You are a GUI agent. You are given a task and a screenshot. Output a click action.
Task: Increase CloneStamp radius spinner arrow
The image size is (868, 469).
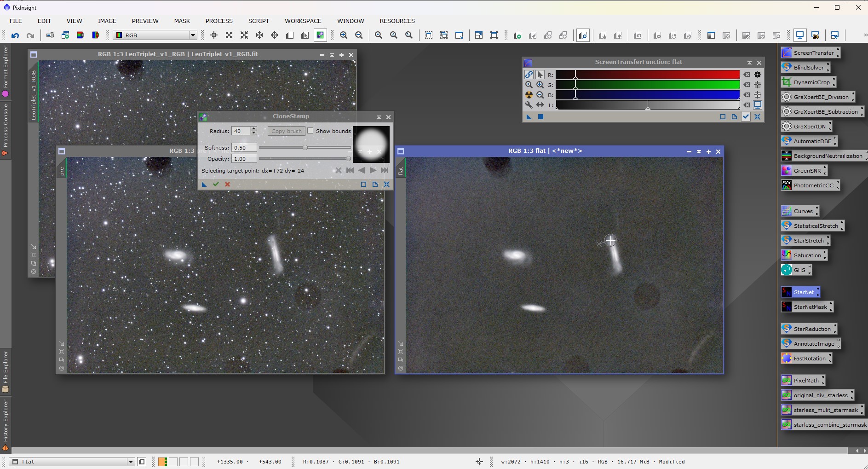(253, 129)
